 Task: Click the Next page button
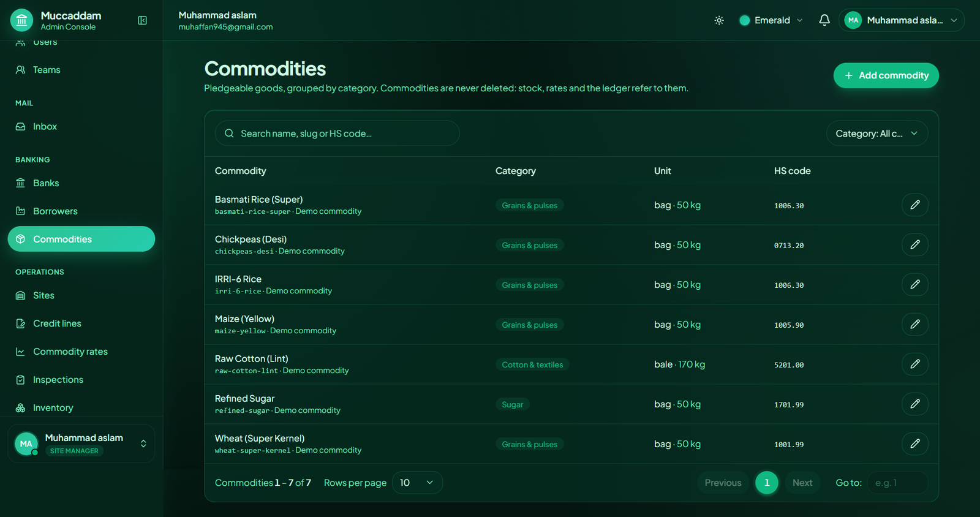click(x=802, y=483)
